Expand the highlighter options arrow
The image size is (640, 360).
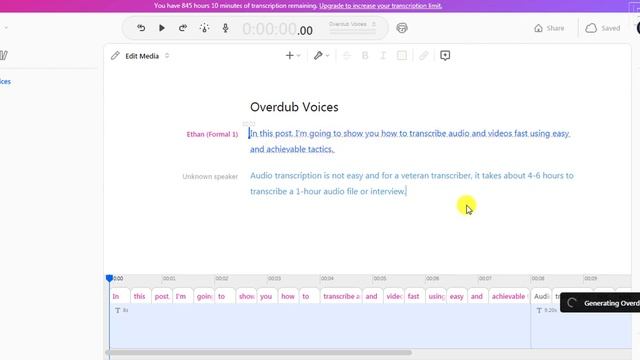click(327, 56)
